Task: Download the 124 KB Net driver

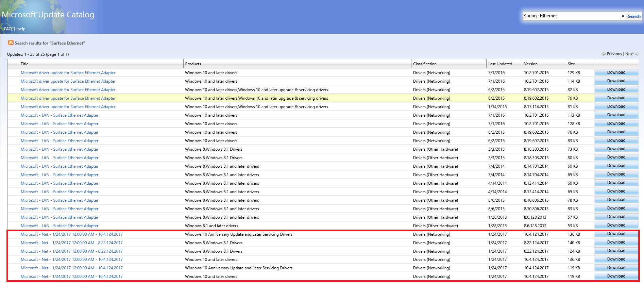Action: tap(616, 251)
